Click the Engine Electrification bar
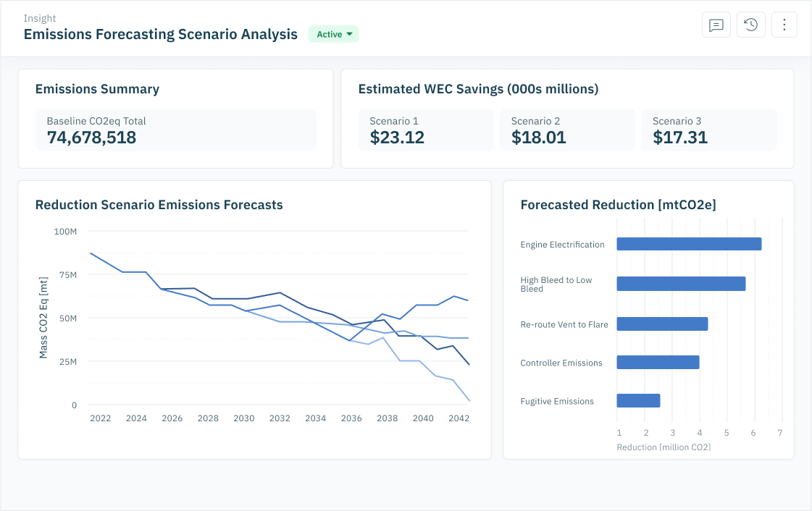The height and width of the screenshot is (511, 812). pos(689,244)
